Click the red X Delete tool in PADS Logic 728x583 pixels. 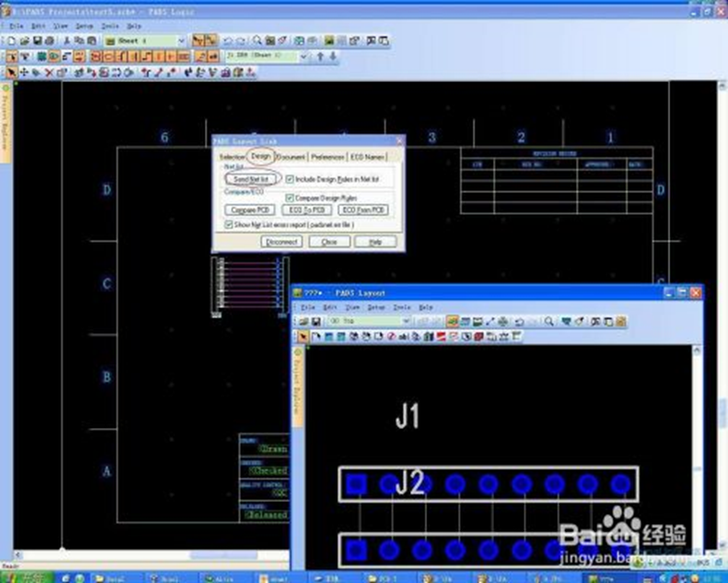point(49,73)
